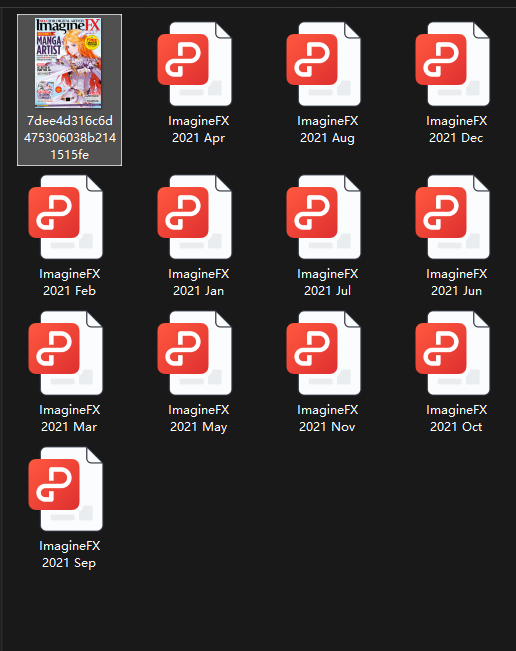
Task: Click the ImagineFX 2021 Nov PDF icon
Action: click(324, 352)
